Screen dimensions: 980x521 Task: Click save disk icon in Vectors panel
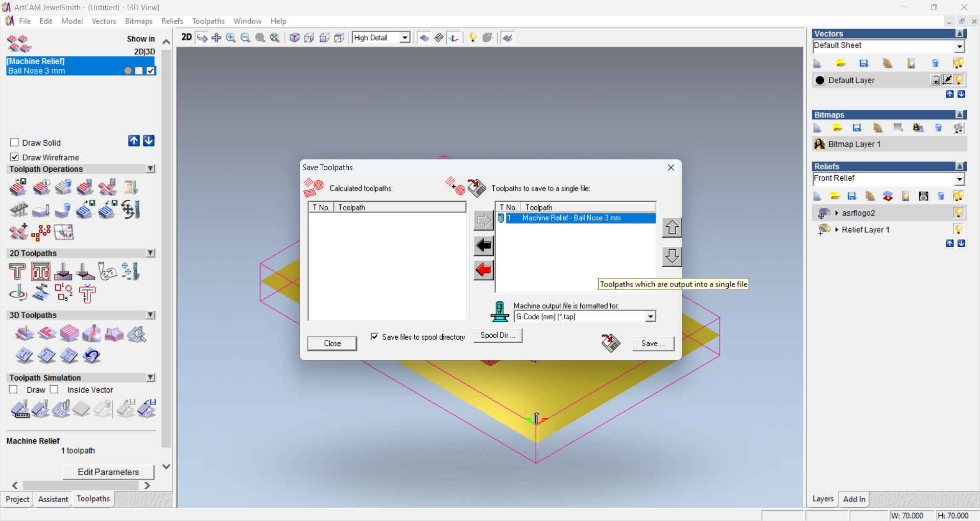tap(864, 63)
